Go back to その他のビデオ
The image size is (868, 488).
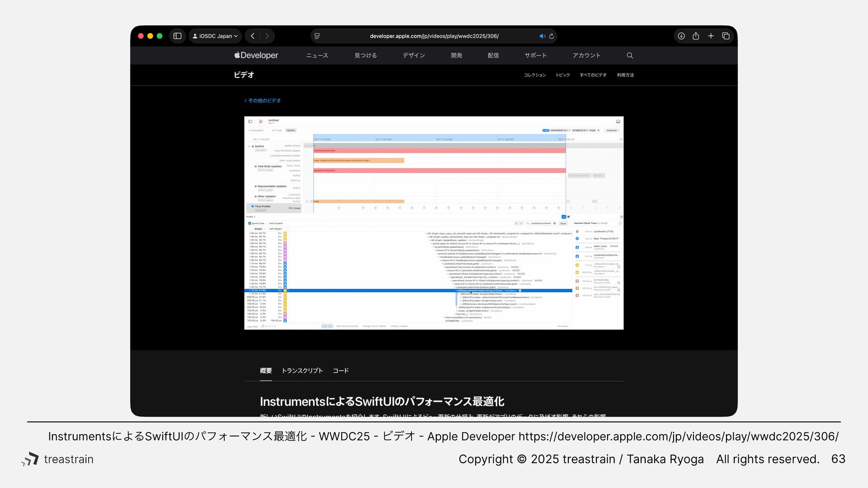[x=263, y=101]
